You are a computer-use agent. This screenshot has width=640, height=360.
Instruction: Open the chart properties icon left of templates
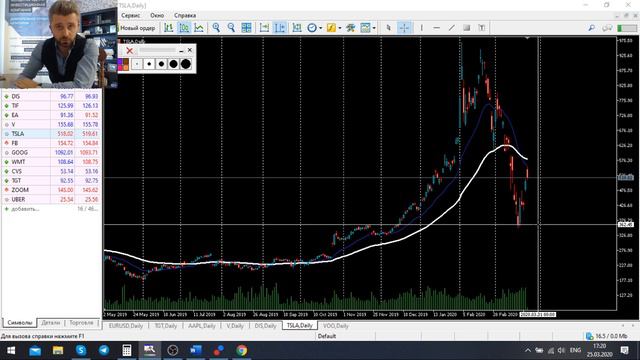point(350,28)
